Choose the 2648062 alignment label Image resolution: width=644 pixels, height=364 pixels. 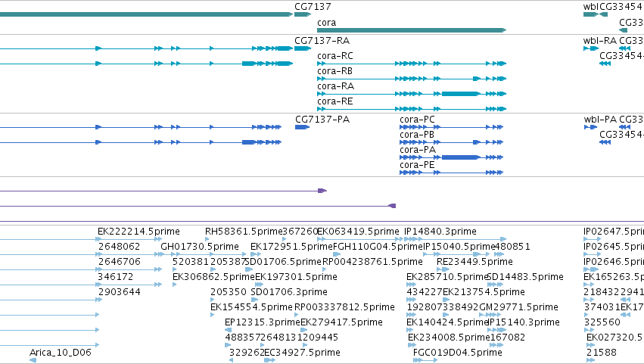coord(119,247)
